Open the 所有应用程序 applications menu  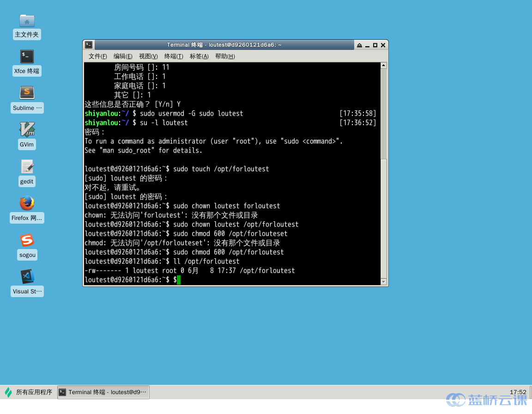click(x=29, y=392)
